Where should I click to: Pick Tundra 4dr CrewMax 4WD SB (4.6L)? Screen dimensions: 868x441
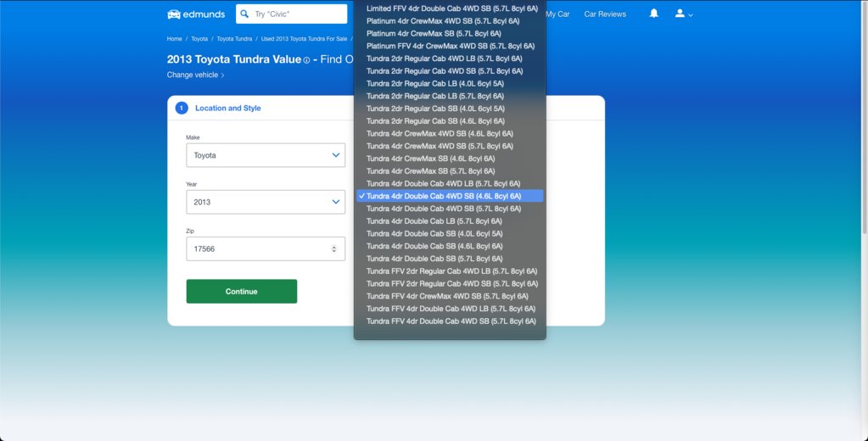(450, 134)
